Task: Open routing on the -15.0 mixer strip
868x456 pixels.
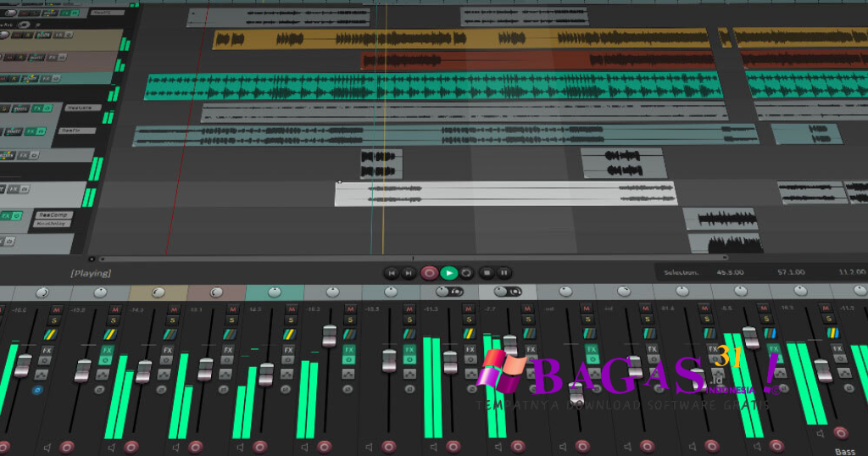Action: coord(109,334)
